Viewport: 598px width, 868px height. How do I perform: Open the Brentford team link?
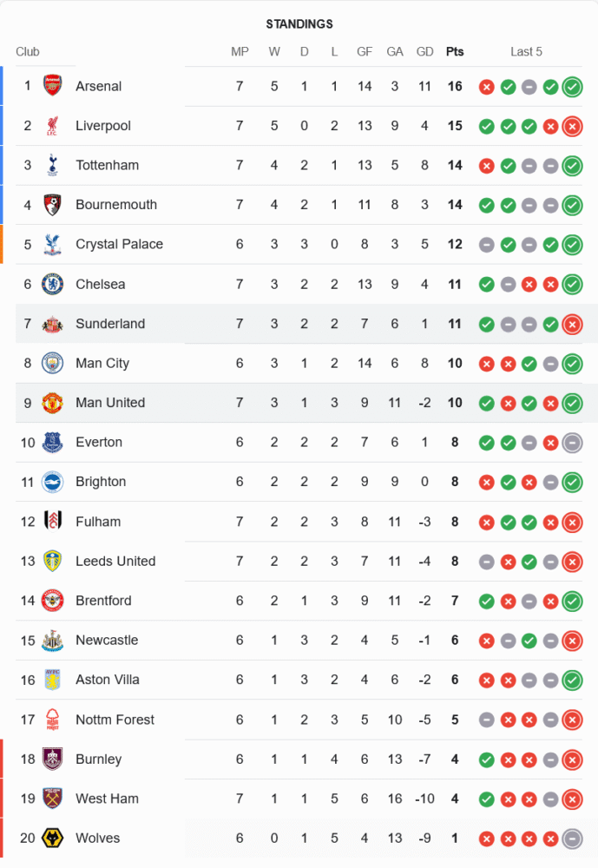click(103, 601)
